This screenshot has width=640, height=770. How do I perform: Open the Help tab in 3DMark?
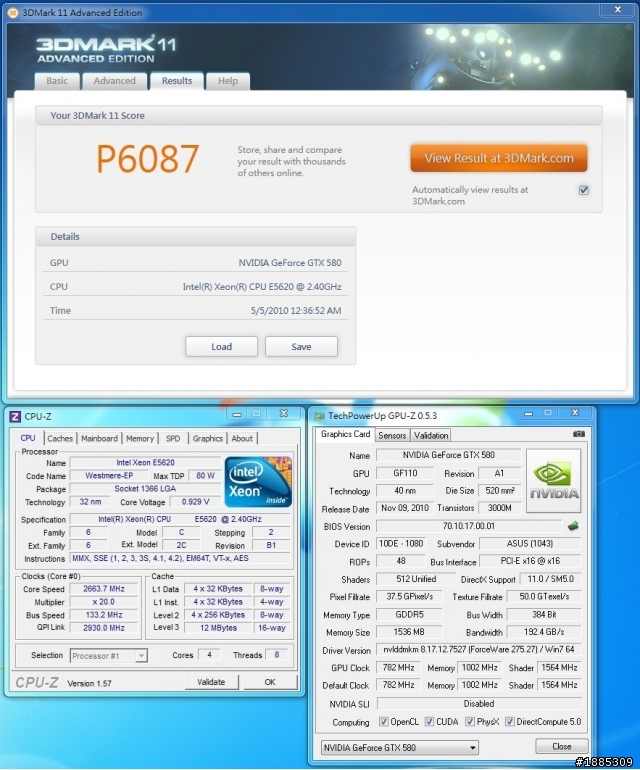coord(228,81)
